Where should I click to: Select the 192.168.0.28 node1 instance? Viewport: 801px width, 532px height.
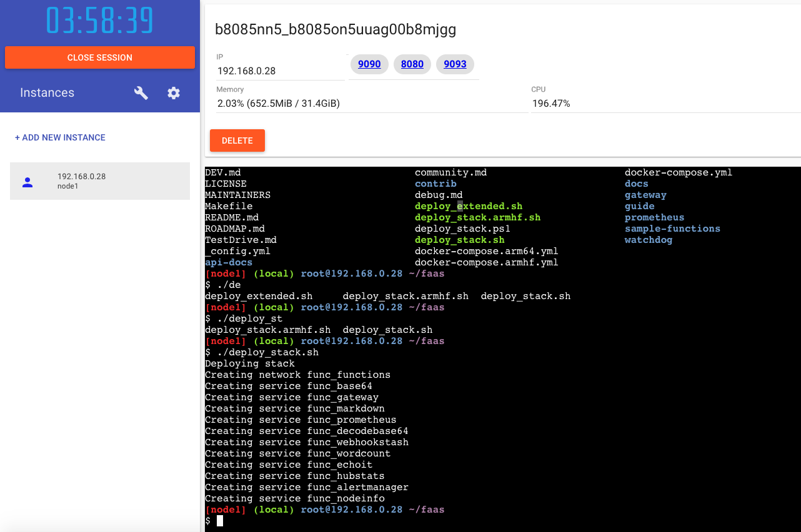(x=100, y=181)
